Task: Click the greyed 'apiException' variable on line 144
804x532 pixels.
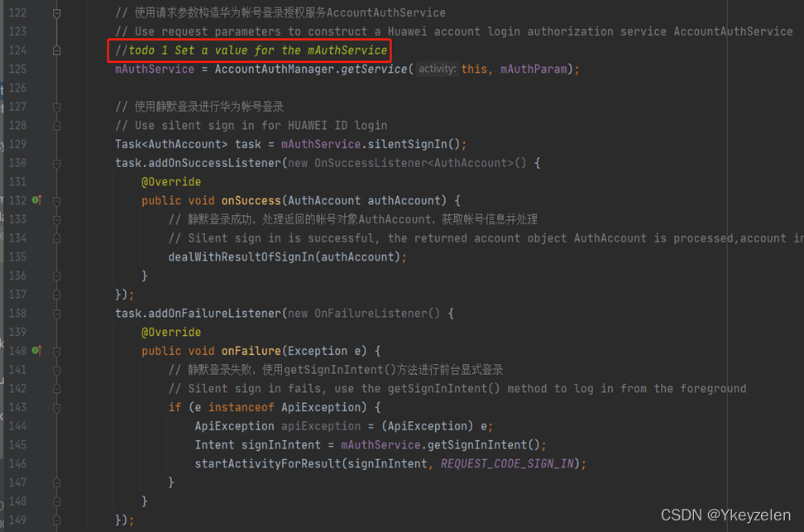Action: click(320, 426)
